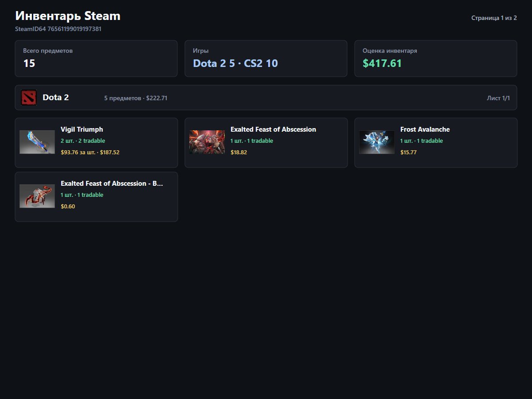Select the Frost Avalanche item thumbnail
Screen dimensions: 532x399
coord(377,142)
